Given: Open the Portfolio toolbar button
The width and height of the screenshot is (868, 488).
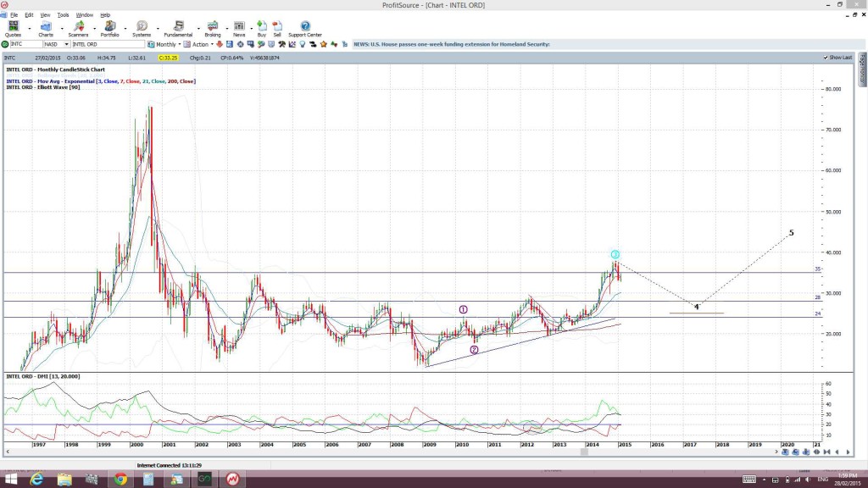Looking at the screenshot, I should (109, 29).
